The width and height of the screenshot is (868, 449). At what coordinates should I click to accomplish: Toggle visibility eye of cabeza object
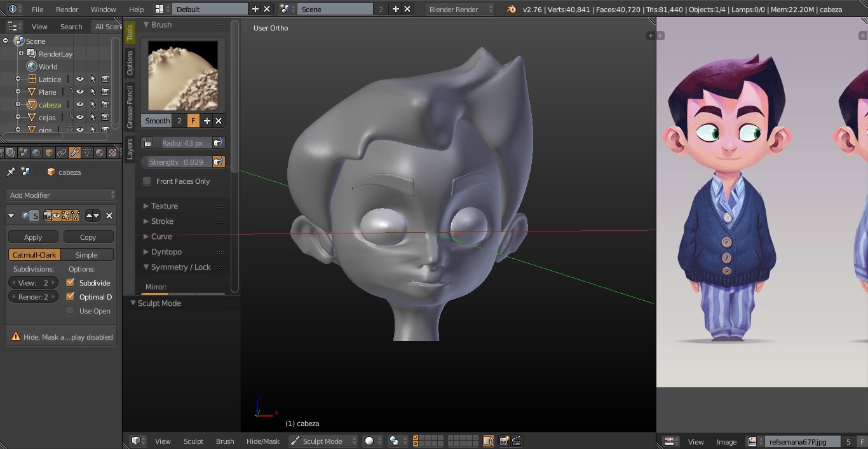pos(80,104)
